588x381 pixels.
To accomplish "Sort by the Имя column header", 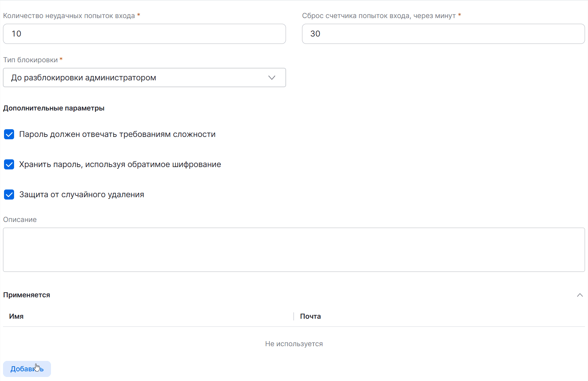I will [x=16, y=316].
